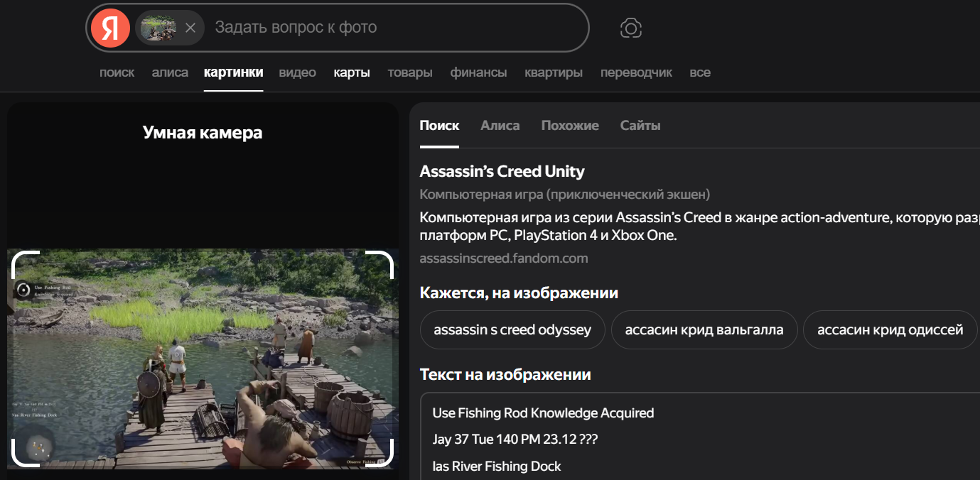Switch to the 'видео' navigation tab

(x=298, y=72)
